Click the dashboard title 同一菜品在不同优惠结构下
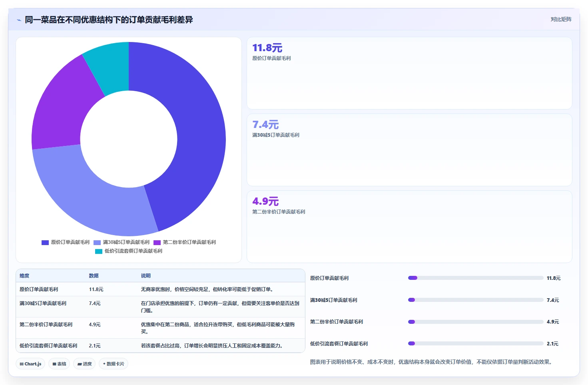 [x=109, y=20]
